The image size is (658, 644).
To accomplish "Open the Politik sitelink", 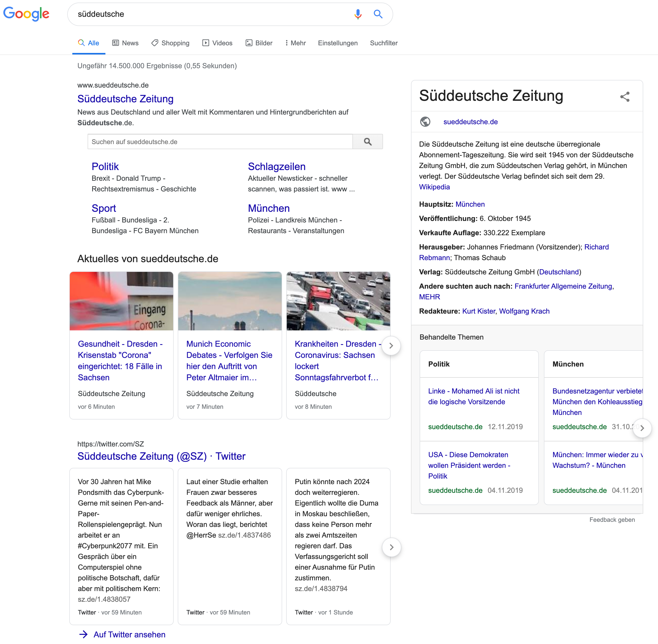I will (105, 166).
